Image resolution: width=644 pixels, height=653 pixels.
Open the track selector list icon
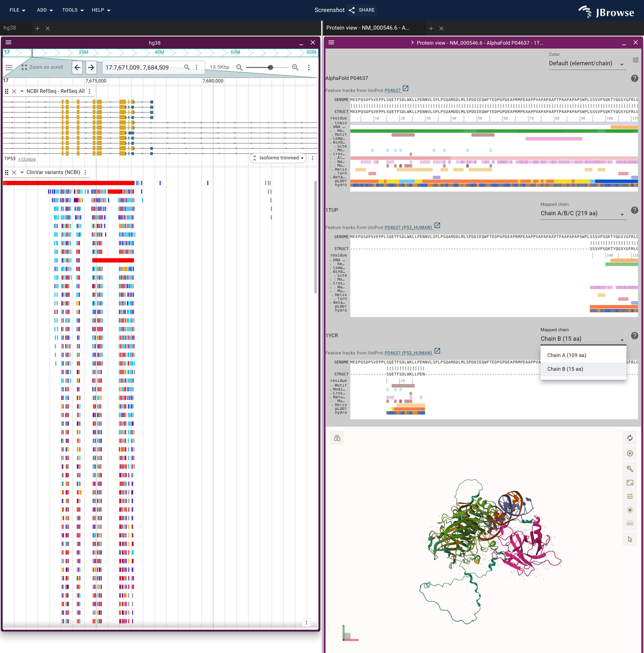pos(9,67)
